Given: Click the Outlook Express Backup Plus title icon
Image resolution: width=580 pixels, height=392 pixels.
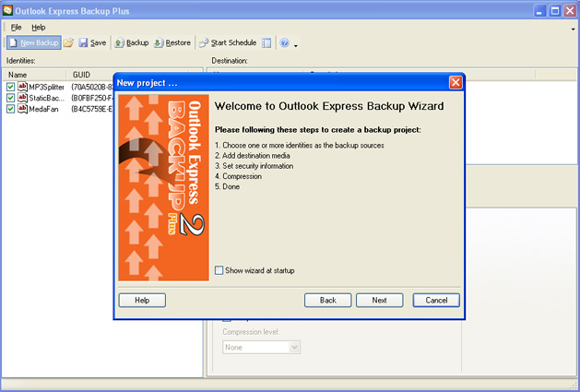Looking at the screenshot, I should (7, 10).
